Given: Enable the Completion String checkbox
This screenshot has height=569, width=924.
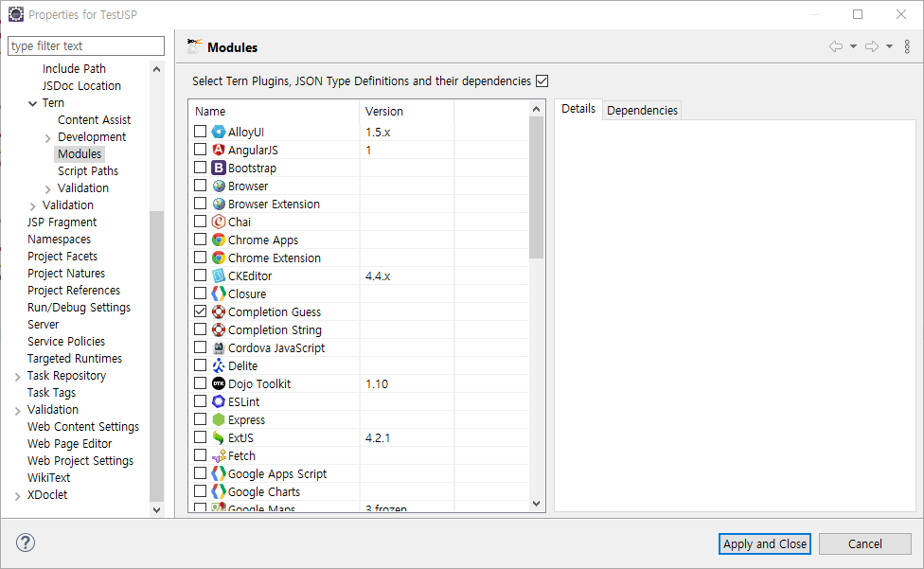Looking at the screenshot, I should pyautogui.click(x=201, y=329).
